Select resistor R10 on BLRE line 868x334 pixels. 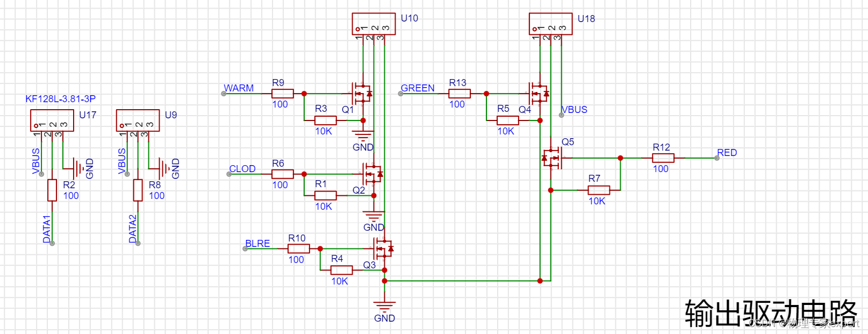click(x=299, y=248)
